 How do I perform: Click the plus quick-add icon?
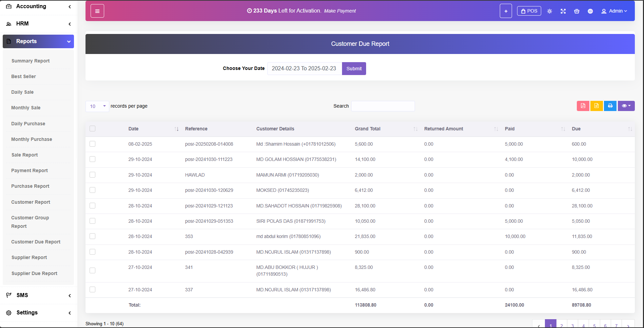pos(506,11)
